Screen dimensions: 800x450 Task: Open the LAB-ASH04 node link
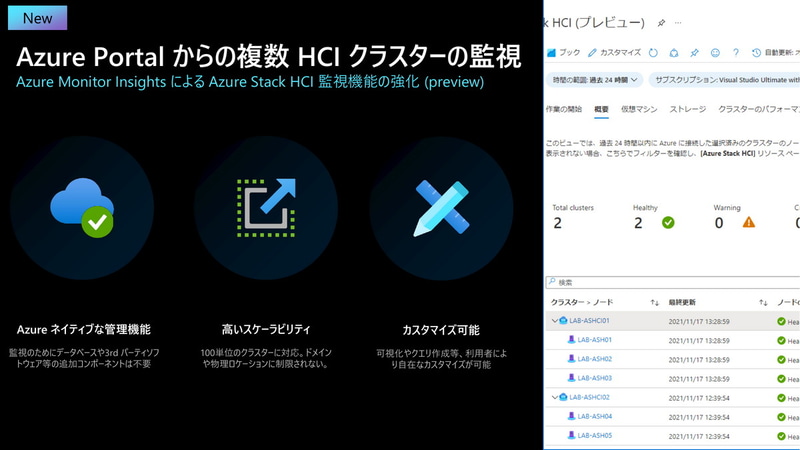[x=594, y=416]
